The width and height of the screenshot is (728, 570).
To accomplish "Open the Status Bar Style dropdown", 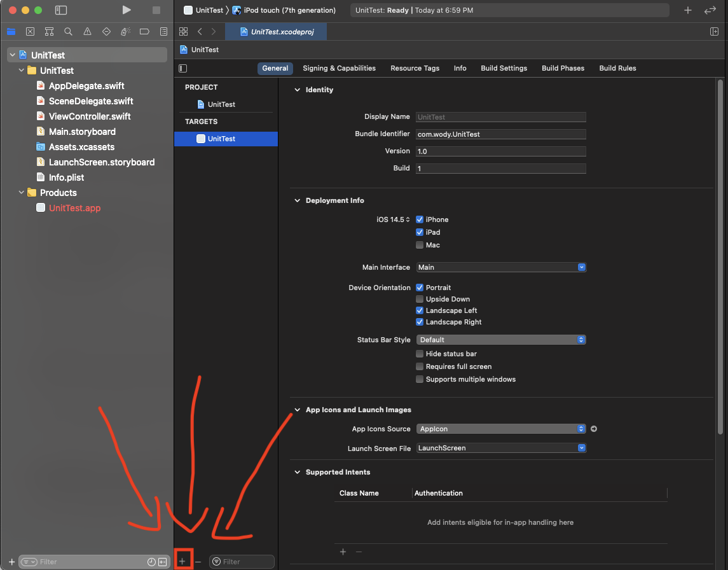I will point(501,340).
